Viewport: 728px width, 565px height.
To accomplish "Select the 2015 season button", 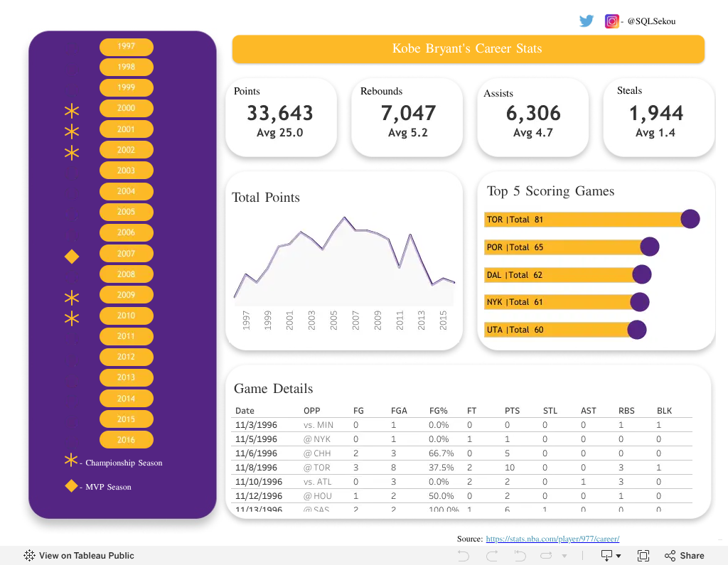I will pyautogui.click(x=127, y=419).
